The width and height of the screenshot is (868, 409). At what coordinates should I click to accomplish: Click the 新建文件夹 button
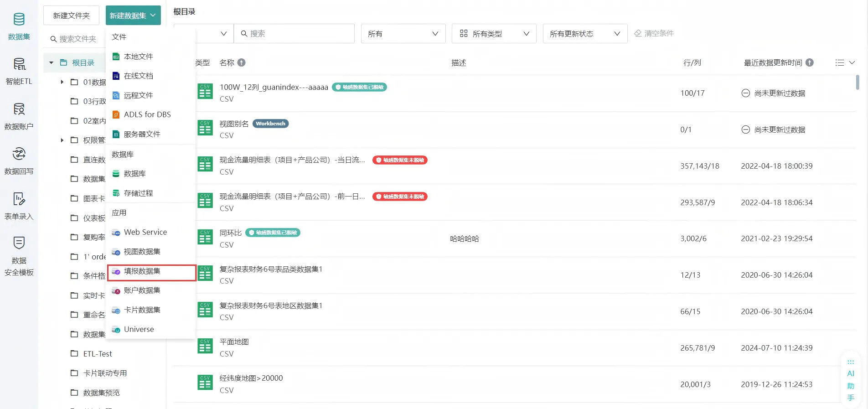tap(71, 16)
